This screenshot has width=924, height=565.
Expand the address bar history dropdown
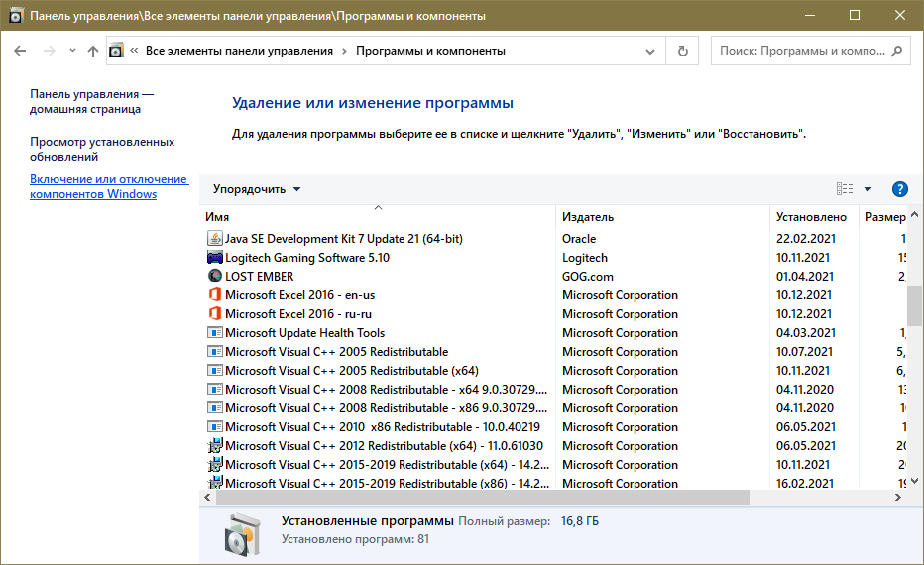650,51
